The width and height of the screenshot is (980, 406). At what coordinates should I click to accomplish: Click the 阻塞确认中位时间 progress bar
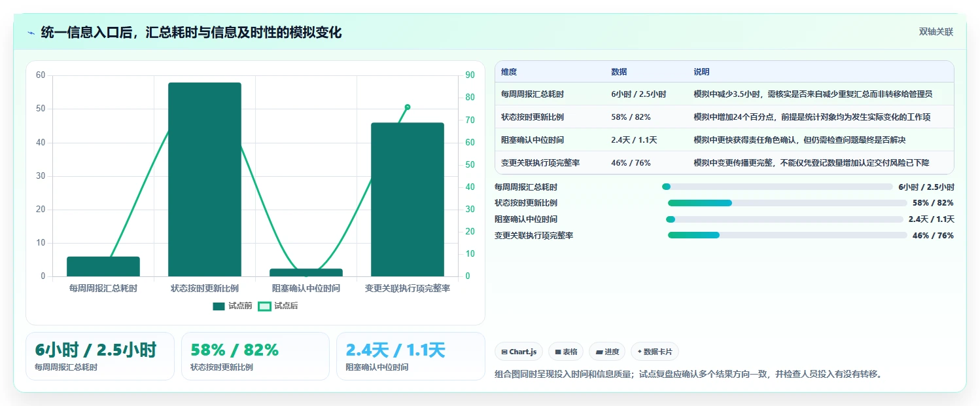(784, 219)
